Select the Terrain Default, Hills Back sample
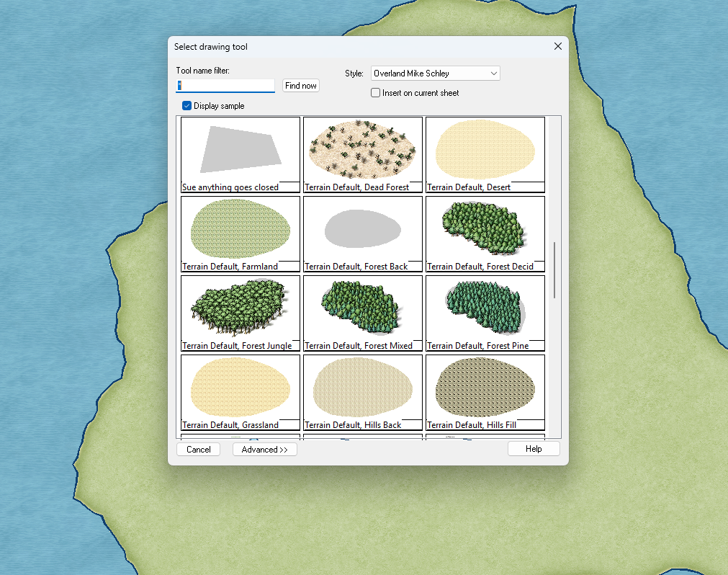The height and width of the screenshot is (575, 728). click(362, 392)
